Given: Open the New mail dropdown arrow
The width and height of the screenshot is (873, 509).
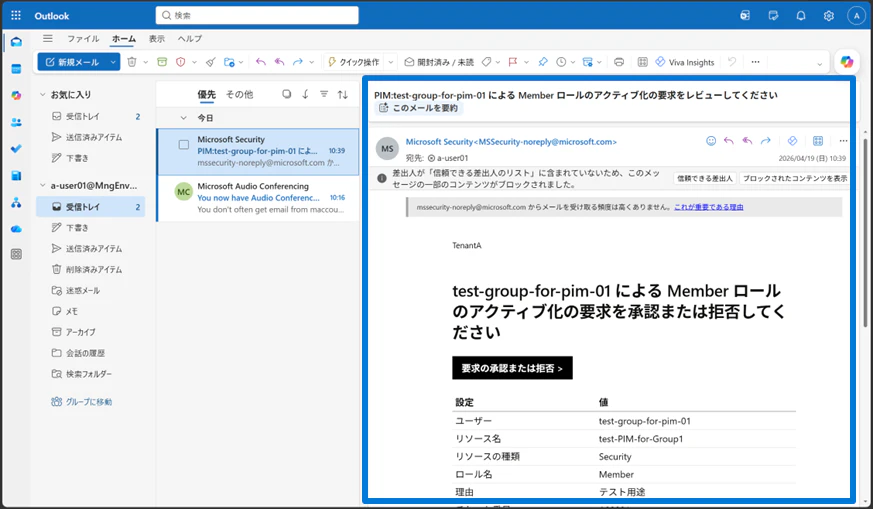Looking at the screenshot, I should 112,62.
